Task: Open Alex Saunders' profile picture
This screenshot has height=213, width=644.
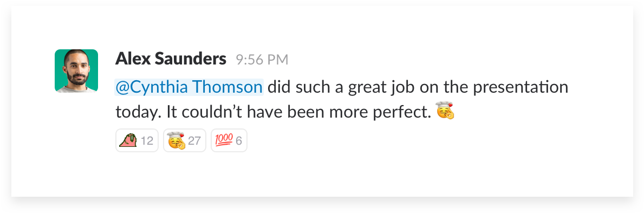Action: tap(76, 70)
